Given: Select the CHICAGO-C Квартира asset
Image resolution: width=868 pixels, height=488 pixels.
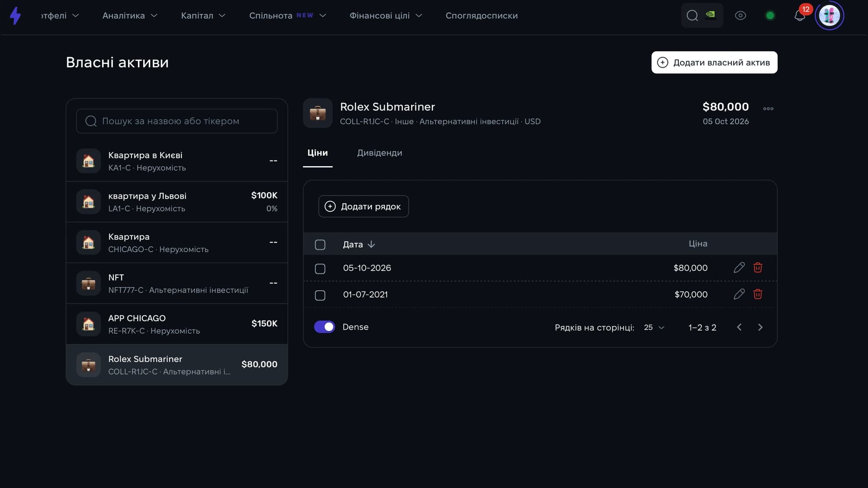Looking at the screenshot, I should (x=177, y=242).
